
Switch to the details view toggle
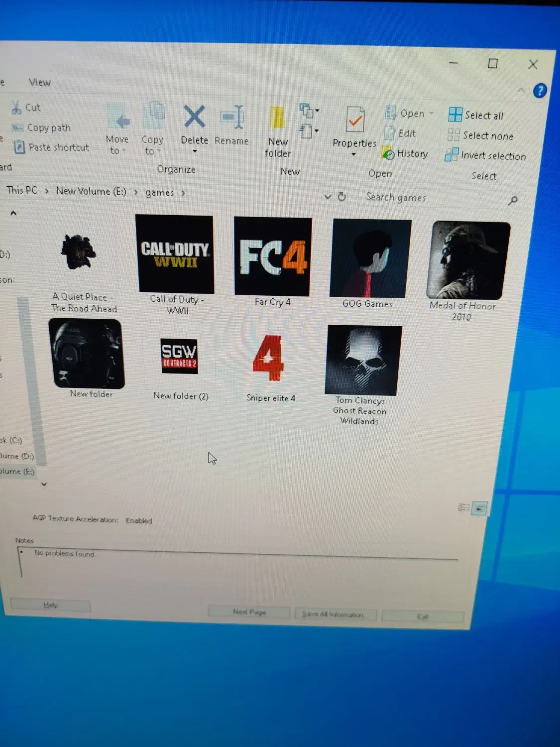464,507
